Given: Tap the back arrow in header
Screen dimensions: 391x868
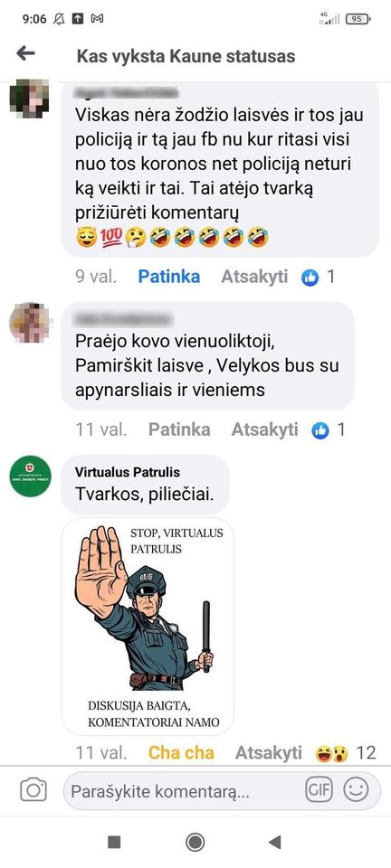Looking at the screenshot, I should point(25,53).
